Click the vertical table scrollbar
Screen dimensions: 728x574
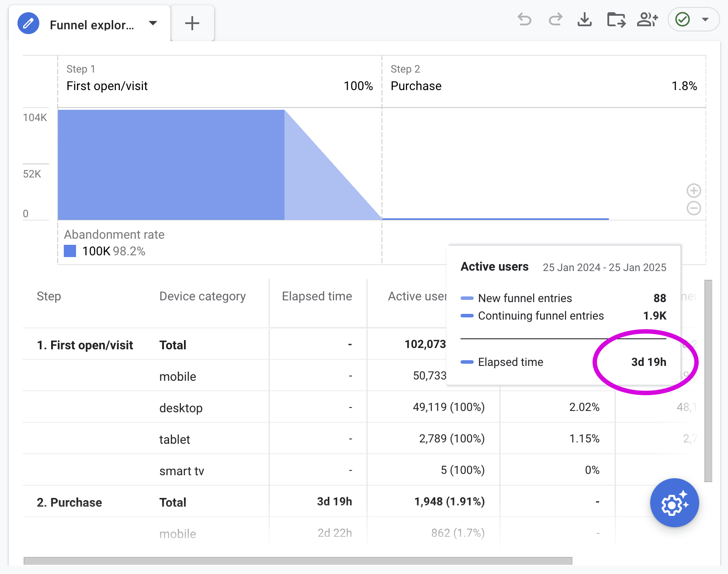click(x=708, y=381)
